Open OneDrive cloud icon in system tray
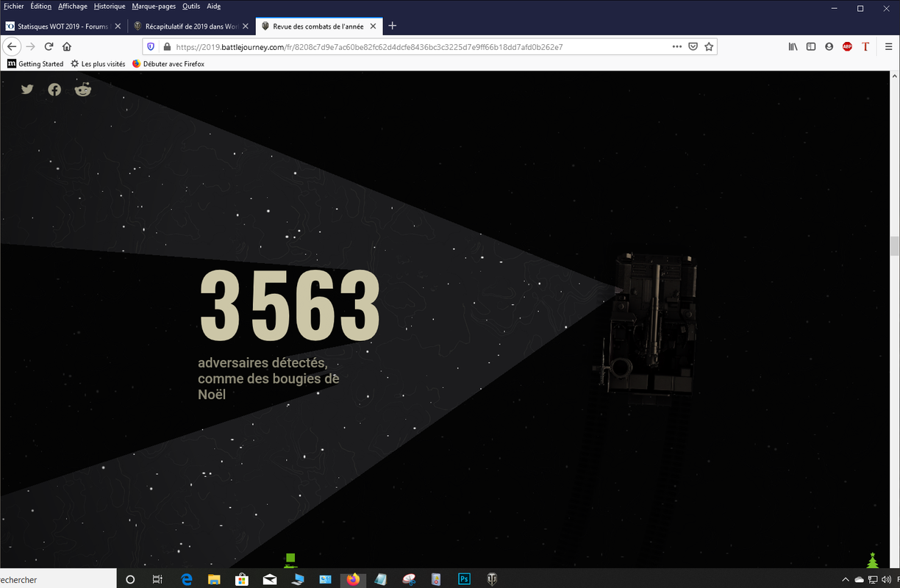The image size is (900, 588). (x=859, y=580)
